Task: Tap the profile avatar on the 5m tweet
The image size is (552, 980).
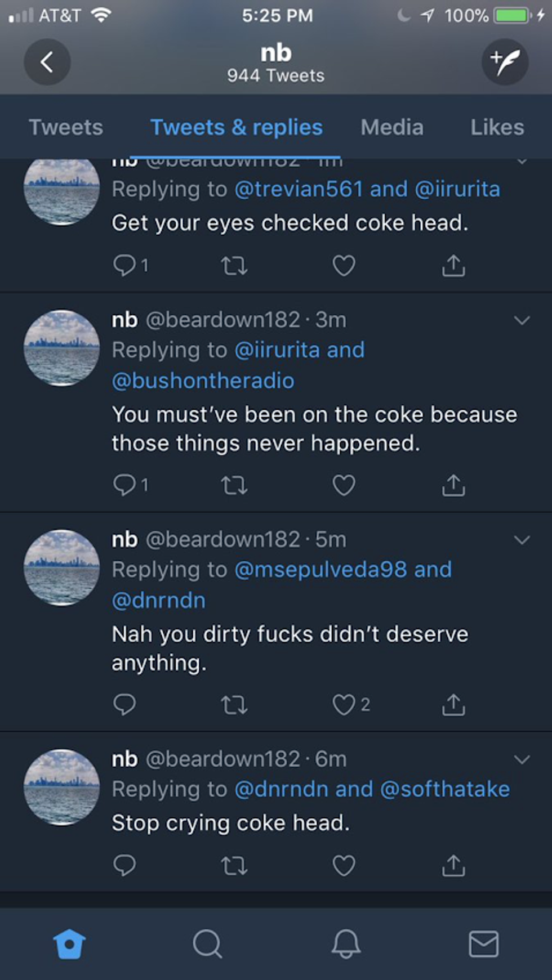Action: tap(61, 567)
